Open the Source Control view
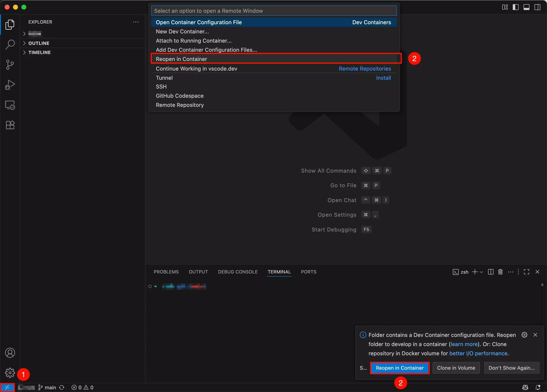 point(10,64)
